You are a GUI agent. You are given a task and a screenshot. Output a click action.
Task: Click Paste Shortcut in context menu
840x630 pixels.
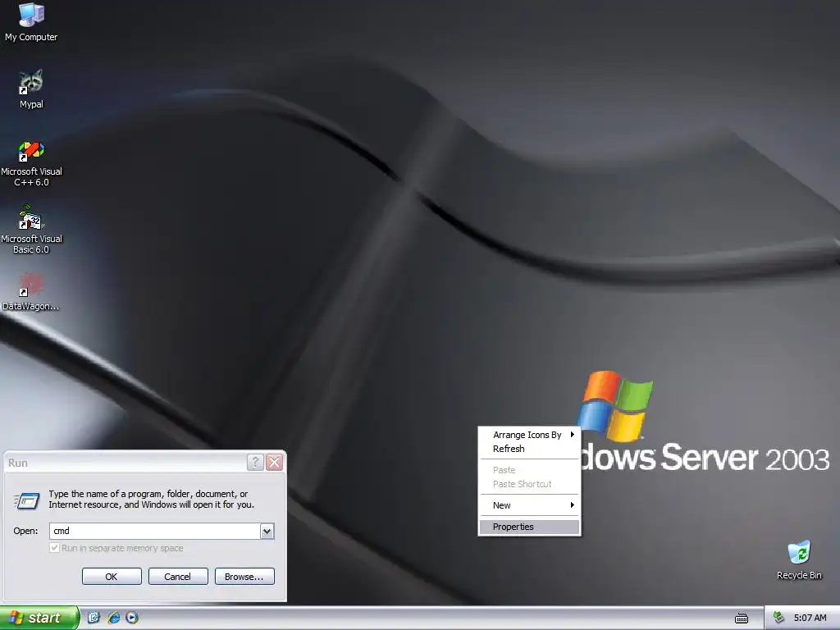(x=529, y=484)
